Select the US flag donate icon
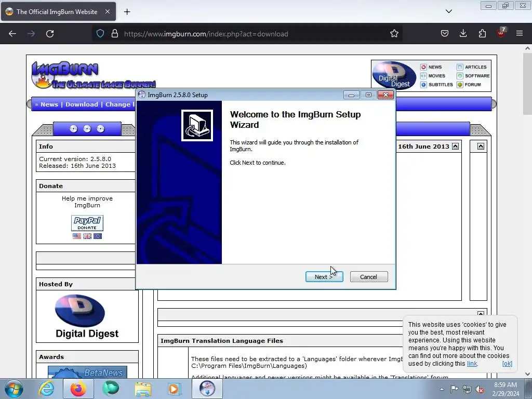Screen dimensions: 532x399 tap(77, 236)
